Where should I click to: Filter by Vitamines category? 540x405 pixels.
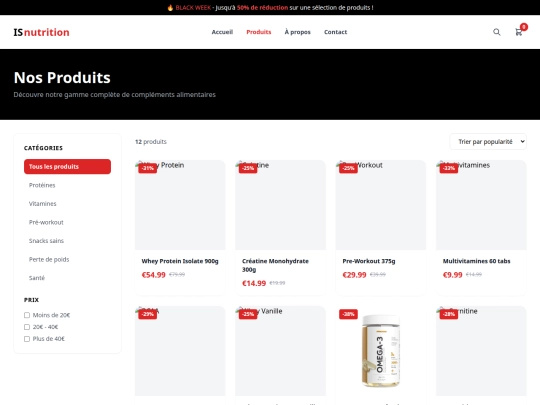[x=68, y=204]
